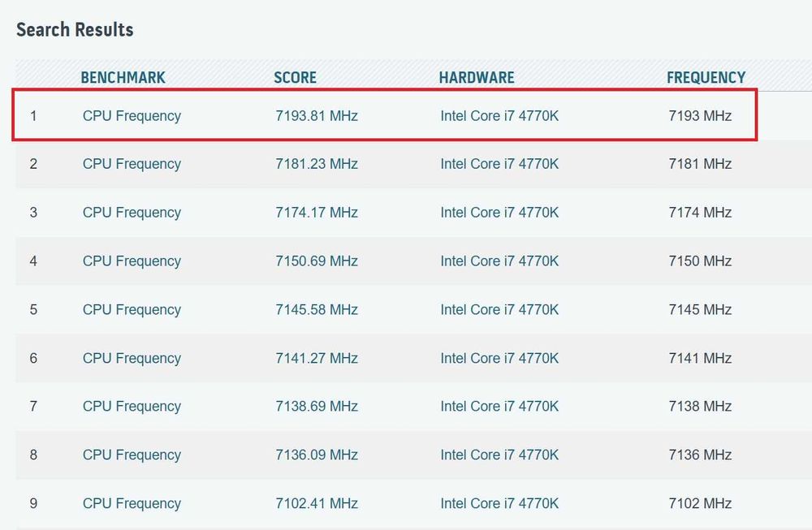Open the 7174.17 MHz score link
This screenshot has height=530, width=812.
click(x=317, y=212)
